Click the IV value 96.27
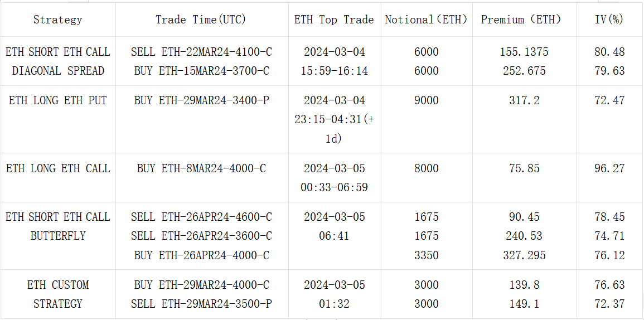 pos(609,168)
